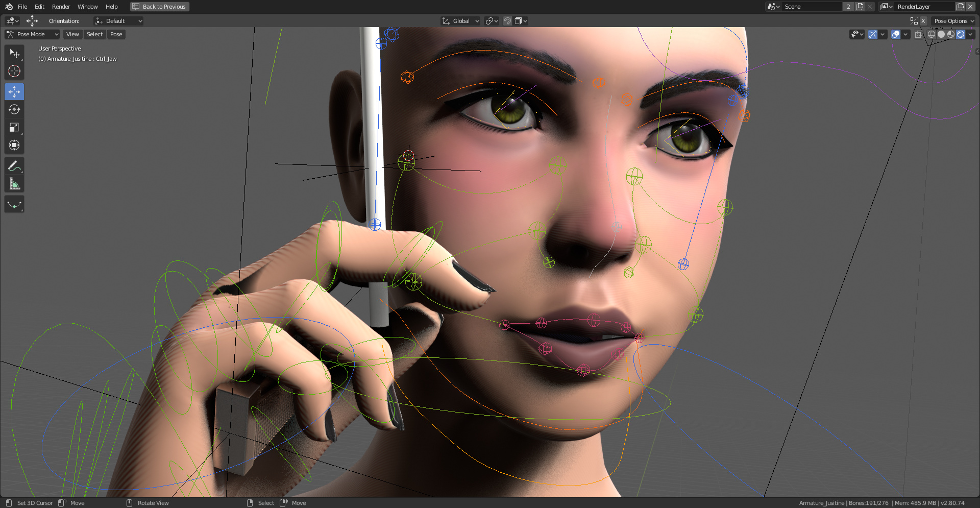Open the Global transform orientation dropdown
Viewport: 980px width, 508px height.
pyautogui.click(x=460, y=21)
